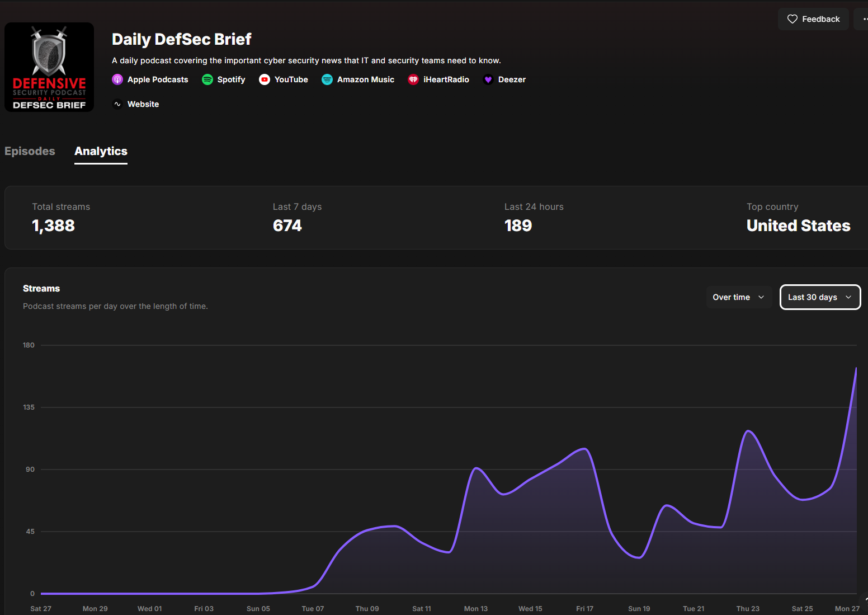This screenshot has height=615, width=868.
Task: Click the Daily DefSec Brief cover art
Action: pyautogui.click(x=49, y=67)
